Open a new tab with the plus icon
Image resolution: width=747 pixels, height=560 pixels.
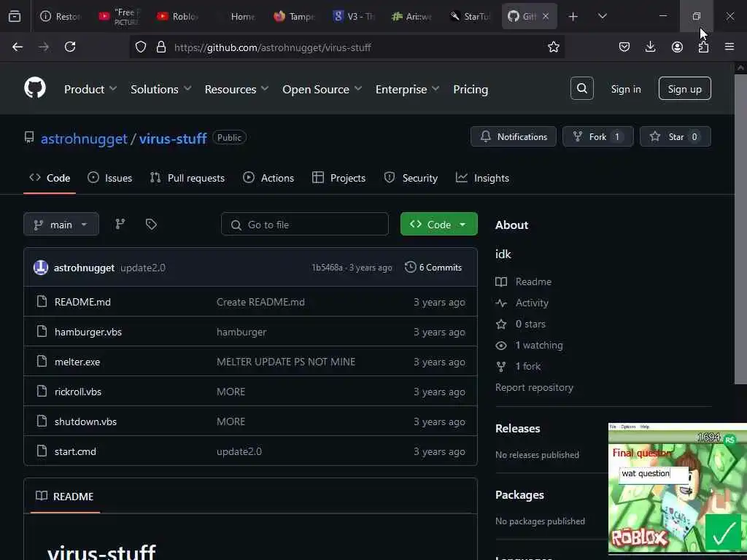[573, 17]
